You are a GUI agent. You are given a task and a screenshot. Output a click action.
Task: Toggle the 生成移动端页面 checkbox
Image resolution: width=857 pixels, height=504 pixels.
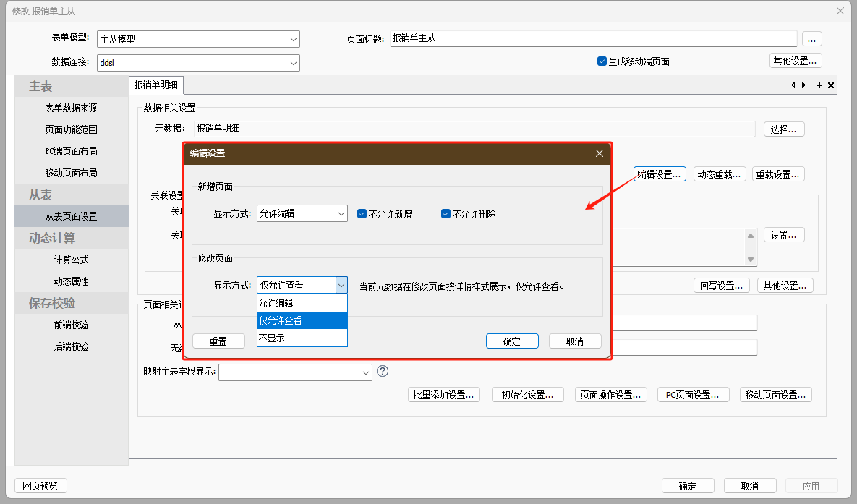(x=602, y=61)
